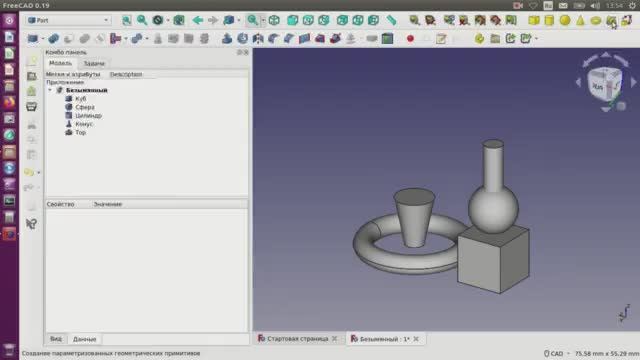This screenshot has width=640, height=360.
Task: Set the front view cube icon
Action: click(x=292, y=20)
